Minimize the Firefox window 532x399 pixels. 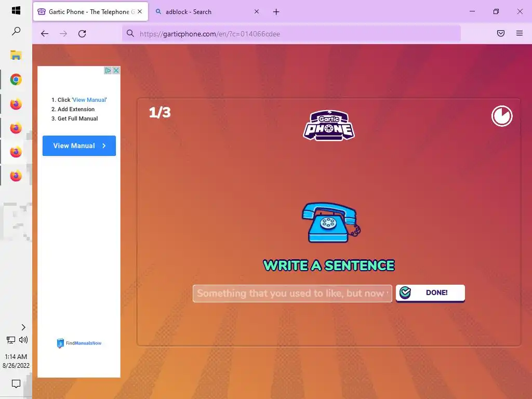click(472, 11)
